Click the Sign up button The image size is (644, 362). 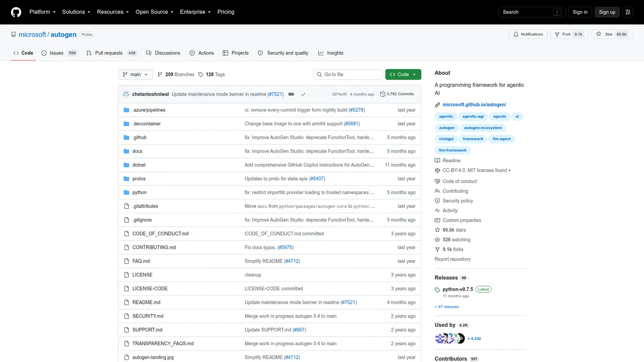607,12
